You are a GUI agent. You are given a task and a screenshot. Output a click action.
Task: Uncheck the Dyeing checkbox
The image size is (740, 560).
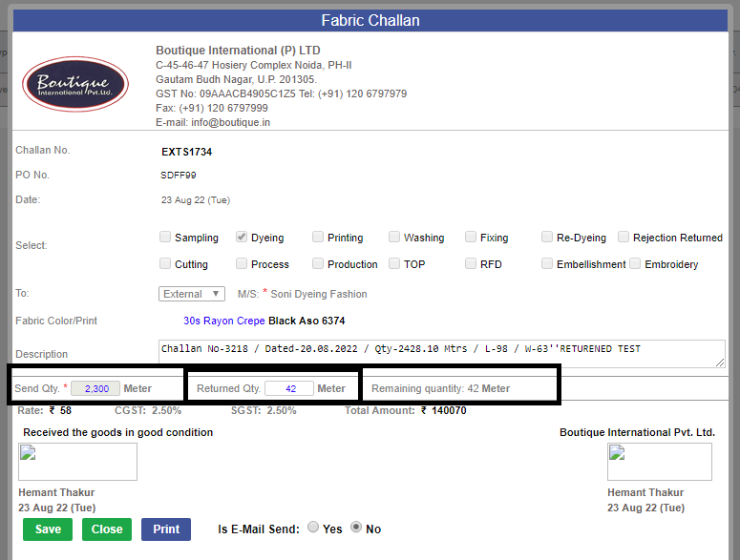click(242, 237)
